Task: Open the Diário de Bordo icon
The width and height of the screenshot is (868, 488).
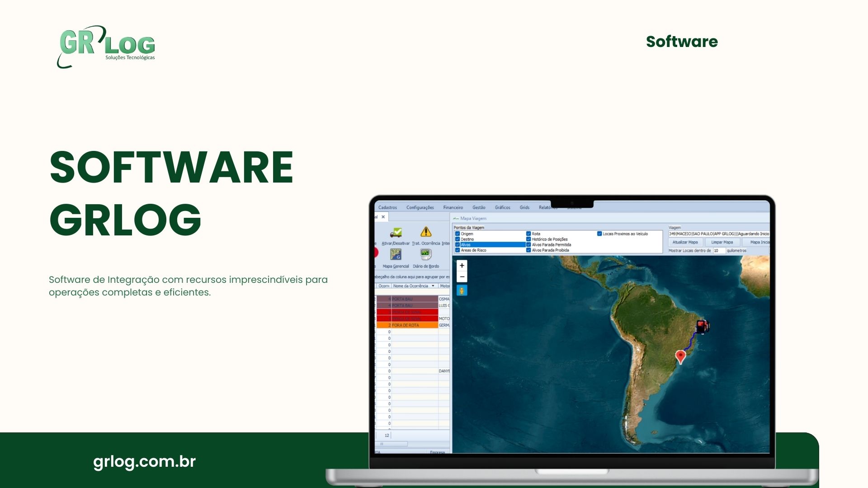Action: pos(426,254)
